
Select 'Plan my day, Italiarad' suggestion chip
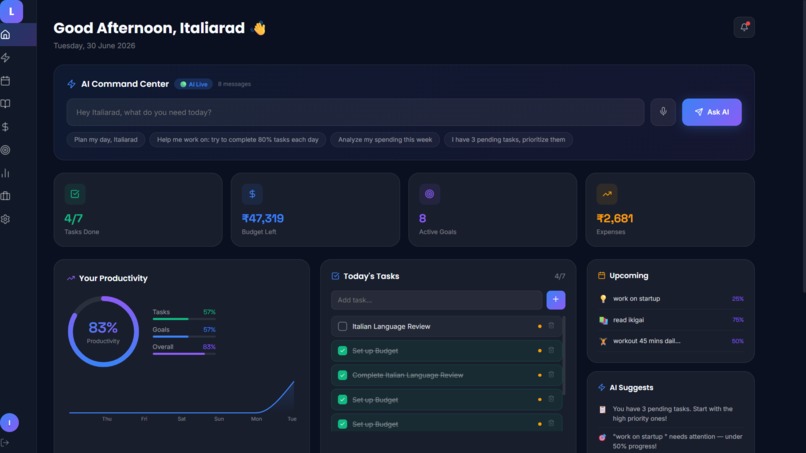pos(105,140)
